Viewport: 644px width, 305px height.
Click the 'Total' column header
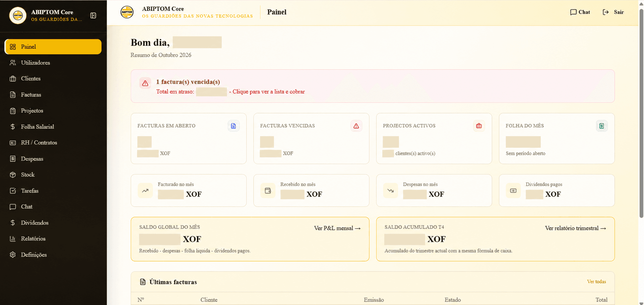pos(601,300)
